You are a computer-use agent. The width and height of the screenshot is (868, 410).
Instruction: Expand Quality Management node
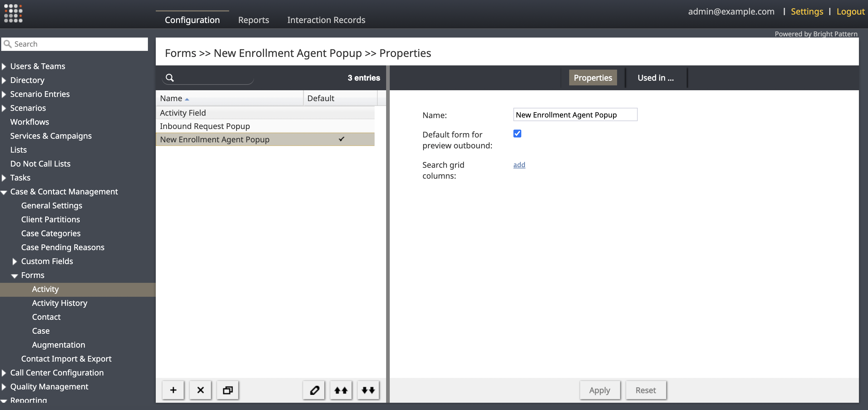4,387
